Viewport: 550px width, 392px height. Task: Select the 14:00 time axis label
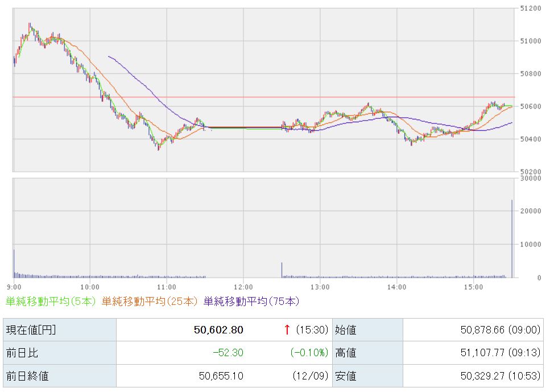point(396,286)
